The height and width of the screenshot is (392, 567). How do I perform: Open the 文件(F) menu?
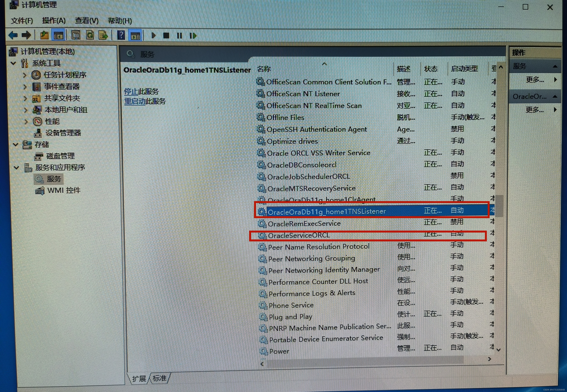pos(22,21)
